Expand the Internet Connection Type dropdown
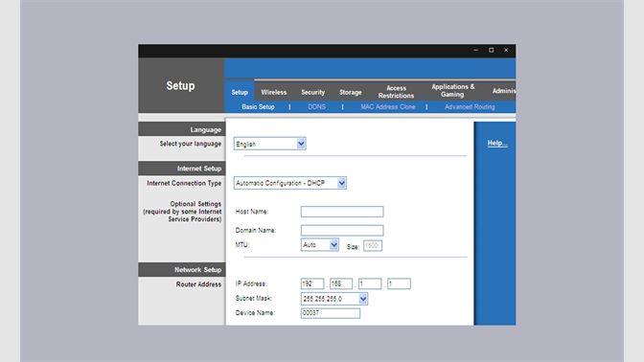The width and height of the screenshot is (644, 362). coord(290,183)
